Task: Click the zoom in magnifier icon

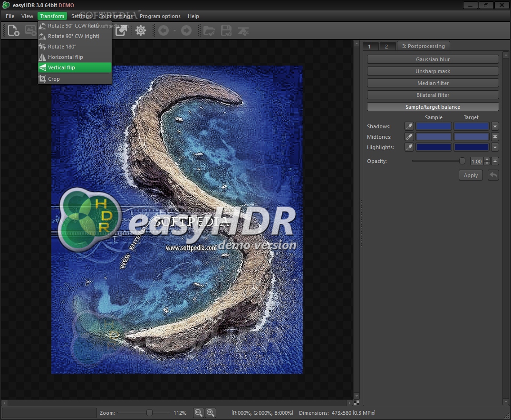Action: tap(211, 412)
